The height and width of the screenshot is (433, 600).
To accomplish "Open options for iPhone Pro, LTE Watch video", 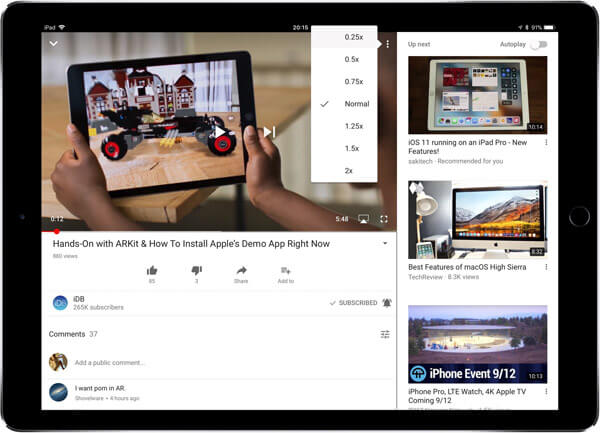I will point(546,392).
